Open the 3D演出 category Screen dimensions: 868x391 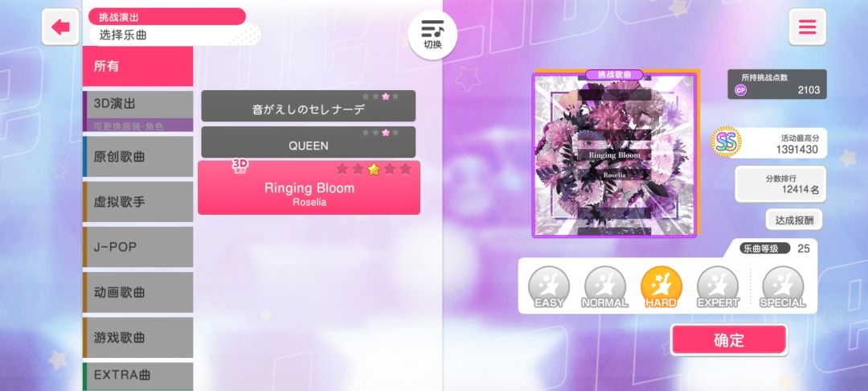pyautogui.click(x=138, y=111)
